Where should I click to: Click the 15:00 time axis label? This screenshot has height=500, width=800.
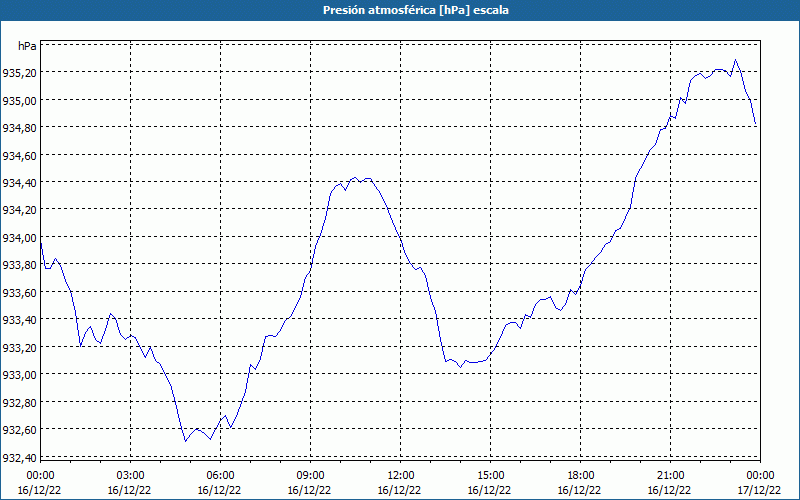click(x=490, y=476)
